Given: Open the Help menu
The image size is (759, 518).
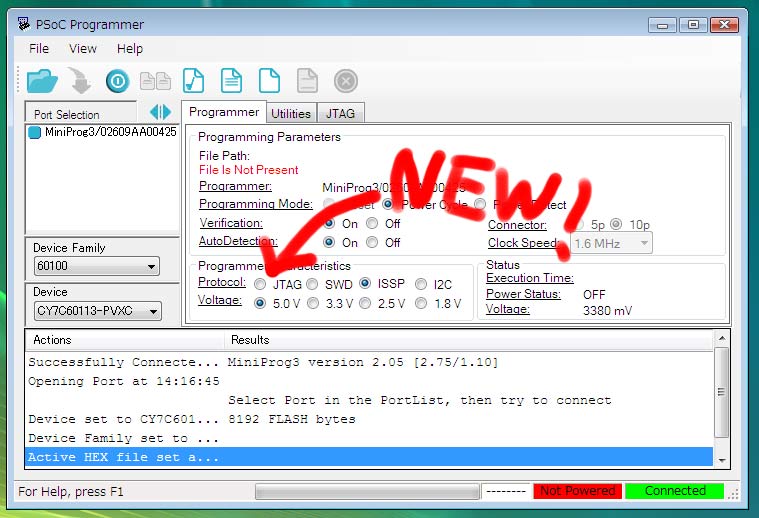Looking at the screenshot, I should pos(130,48).
